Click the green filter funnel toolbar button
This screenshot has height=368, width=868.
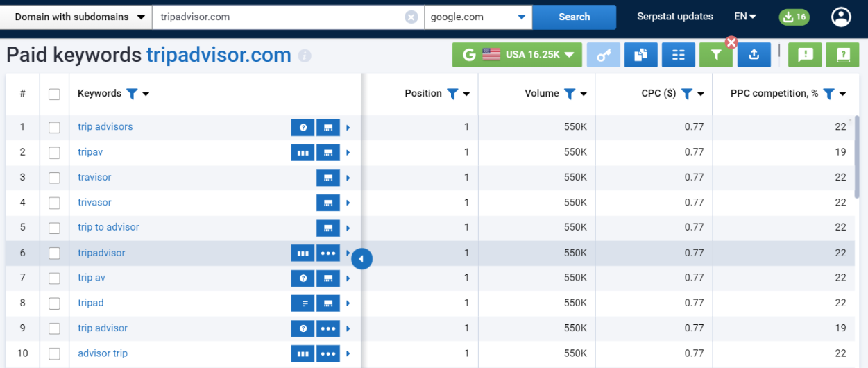coord(716,56)
